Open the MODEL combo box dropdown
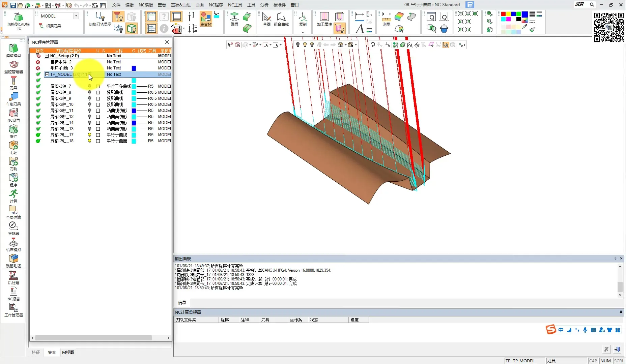 (x=76, y=16)
